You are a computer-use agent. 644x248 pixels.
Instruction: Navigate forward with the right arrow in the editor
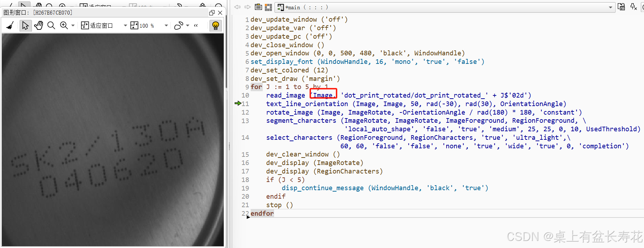247,7
